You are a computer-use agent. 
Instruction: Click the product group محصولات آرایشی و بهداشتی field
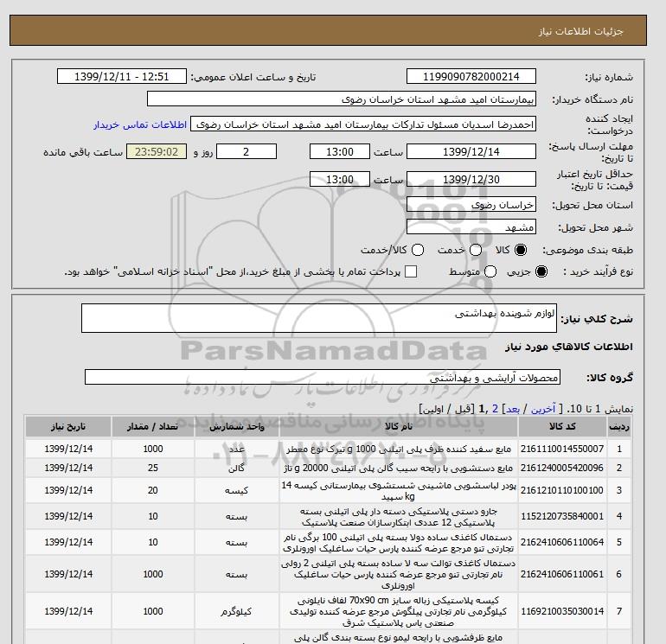[x=323, y=377]
